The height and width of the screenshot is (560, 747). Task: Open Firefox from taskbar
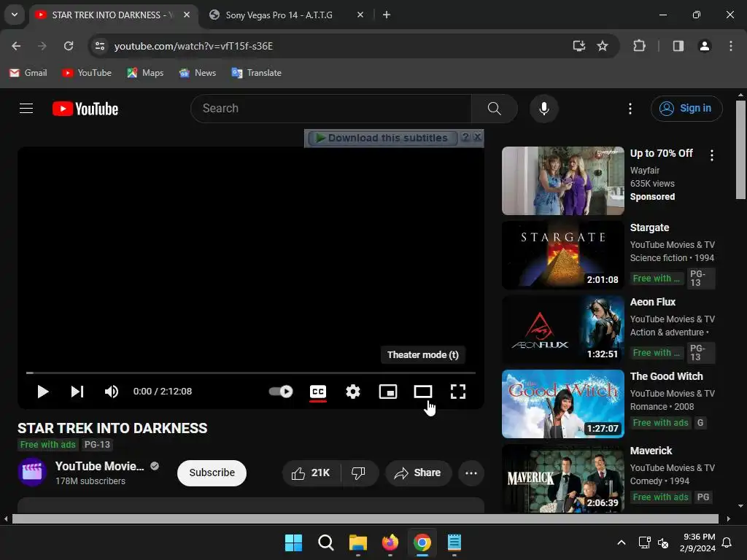pos(390,542)
